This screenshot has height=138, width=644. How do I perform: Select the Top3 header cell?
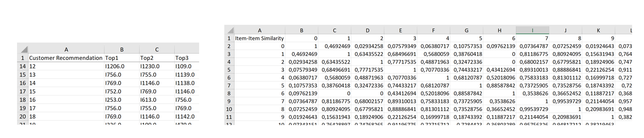187,58
